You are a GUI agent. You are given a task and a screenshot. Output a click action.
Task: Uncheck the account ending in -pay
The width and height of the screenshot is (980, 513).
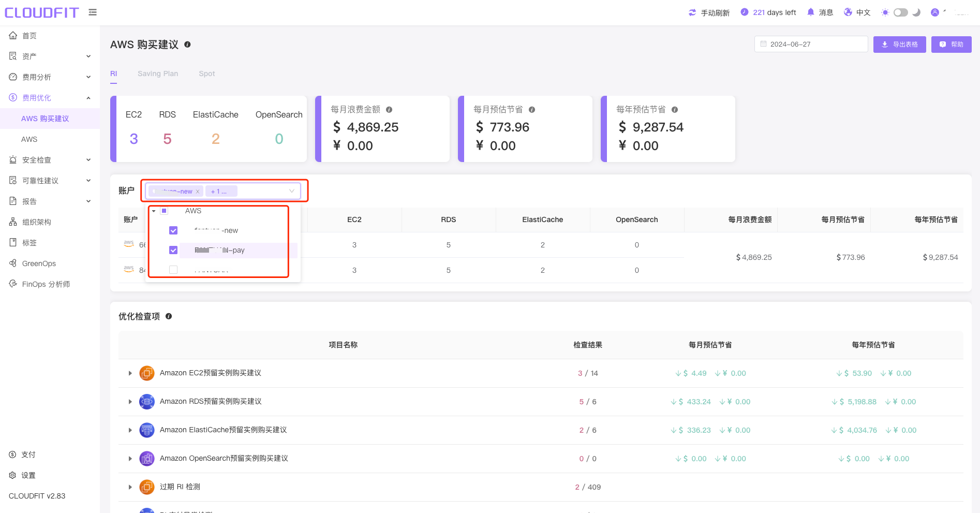pyautogui.click(x=173, y=250)
